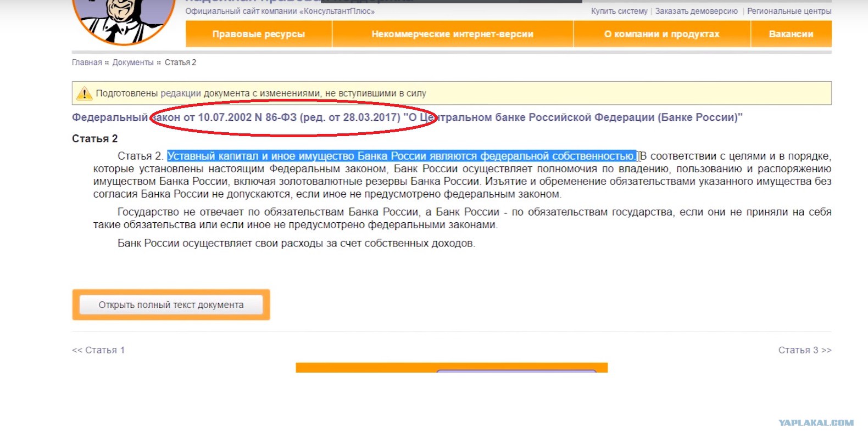868x439 pixels.
Task: Open the Заказать демоверсию link
Action: pos(697,11)
